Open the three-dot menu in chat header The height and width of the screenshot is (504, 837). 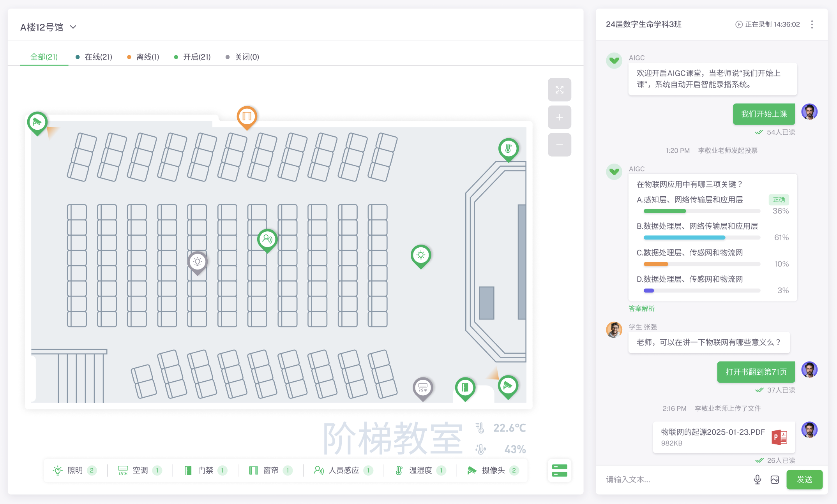click(x=812, y=24)
